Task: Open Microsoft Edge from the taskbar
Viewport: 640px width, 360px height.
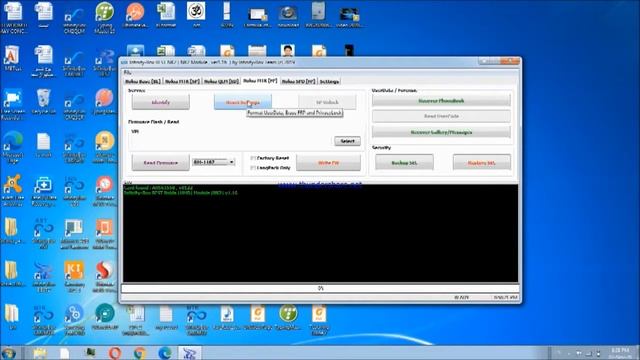Action: [165, 353]
